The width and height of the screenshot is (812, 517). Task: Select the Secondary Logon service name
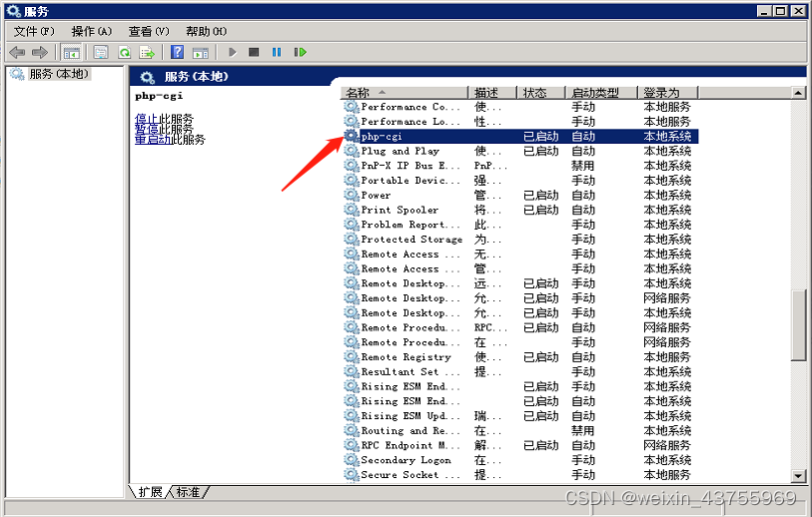tap(406, 460)
